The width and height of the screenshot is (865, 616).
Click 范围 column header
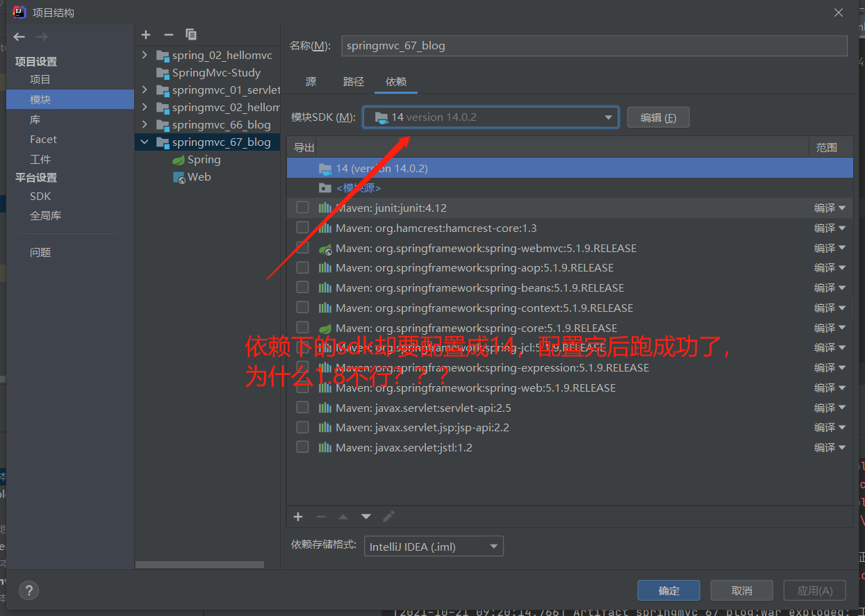pos(827,147)
